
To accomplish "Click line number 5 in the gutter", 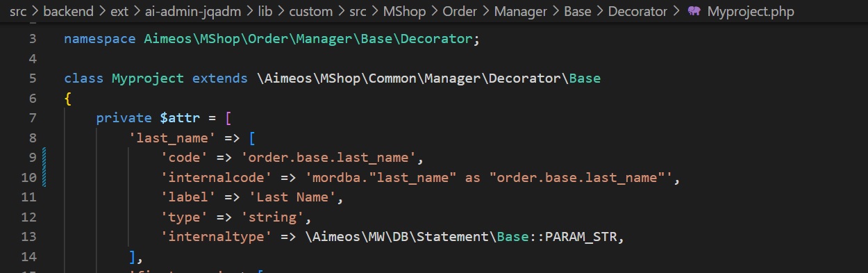I will 33,78.
